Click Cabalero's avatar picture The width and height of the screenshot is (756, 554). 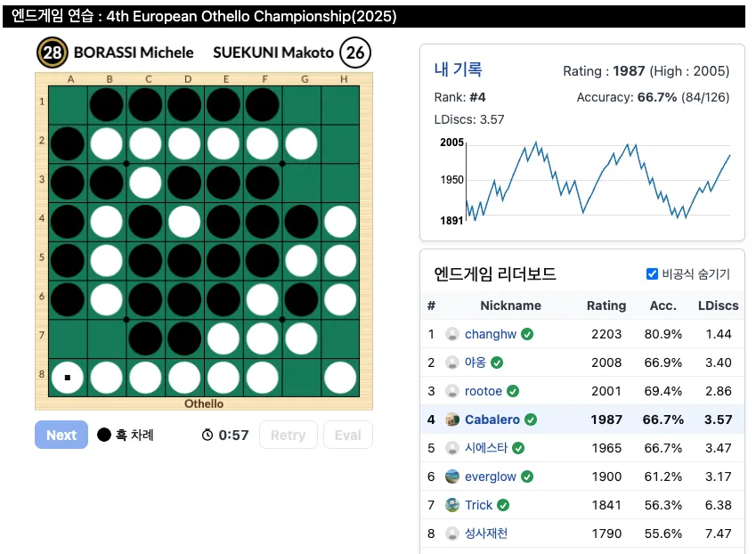tap(451, 420)
